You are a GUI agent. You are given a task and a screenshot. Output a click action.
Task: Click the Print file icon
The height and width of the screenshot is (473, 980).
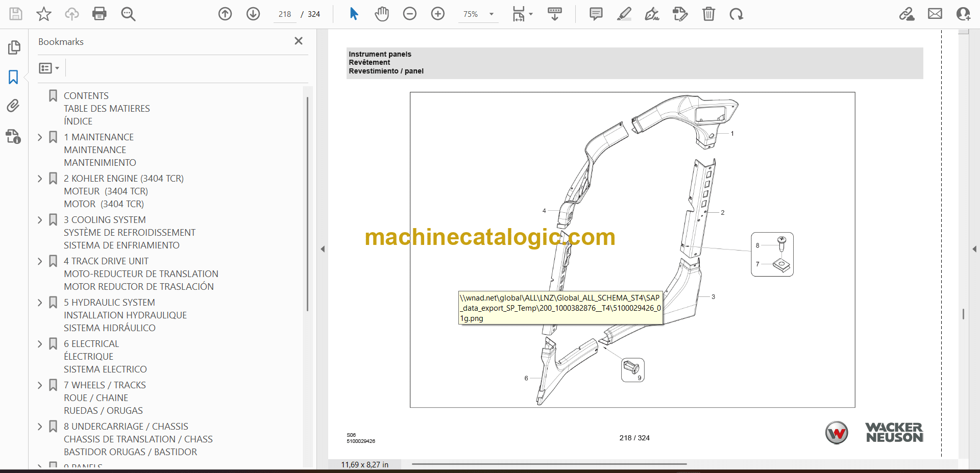pos(100,14)
